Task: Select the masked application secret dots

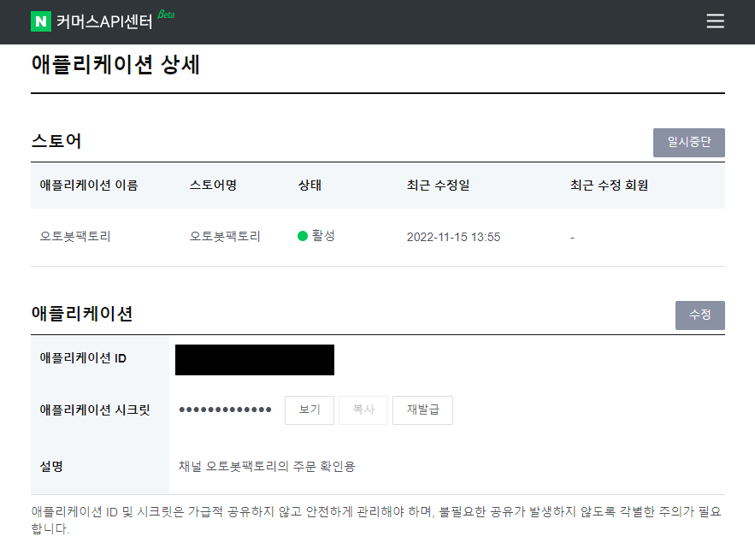Action: (x=225, y=410)
